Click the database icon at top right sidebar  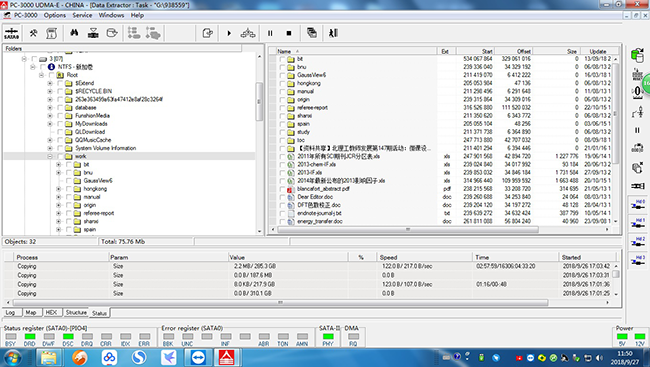(x=637, y=56)
